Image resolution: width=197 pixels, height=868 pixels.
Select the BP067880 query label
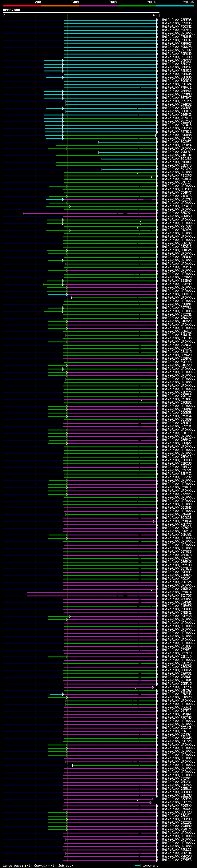point(11,10)
